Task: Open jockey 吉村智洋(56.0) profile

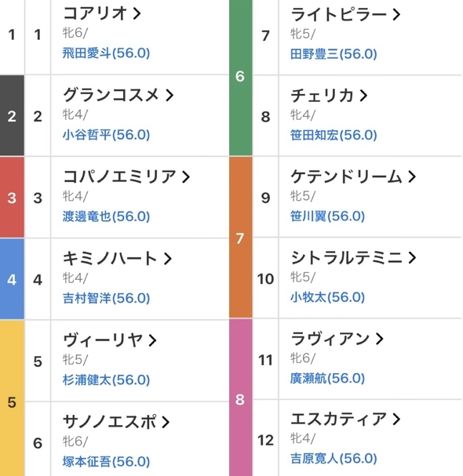Action: click(106, 299)
